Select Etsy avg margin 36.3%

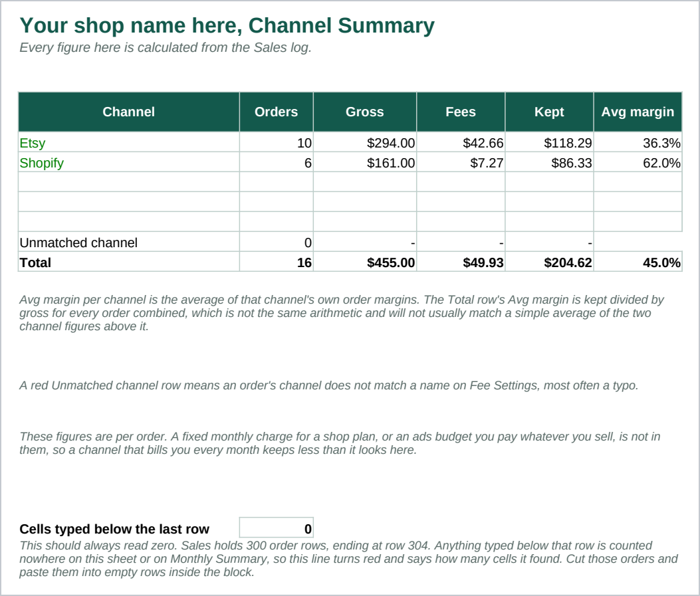coord(638,143)
